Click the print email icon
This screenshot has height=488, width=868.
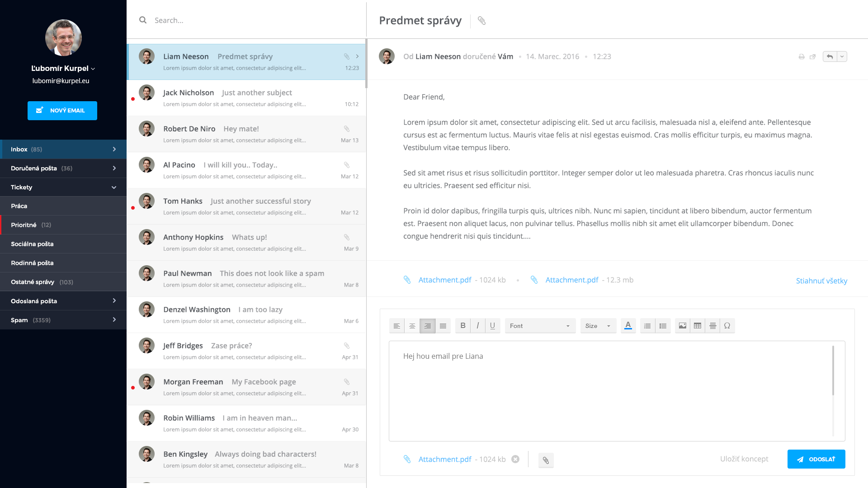coord(801,57)
